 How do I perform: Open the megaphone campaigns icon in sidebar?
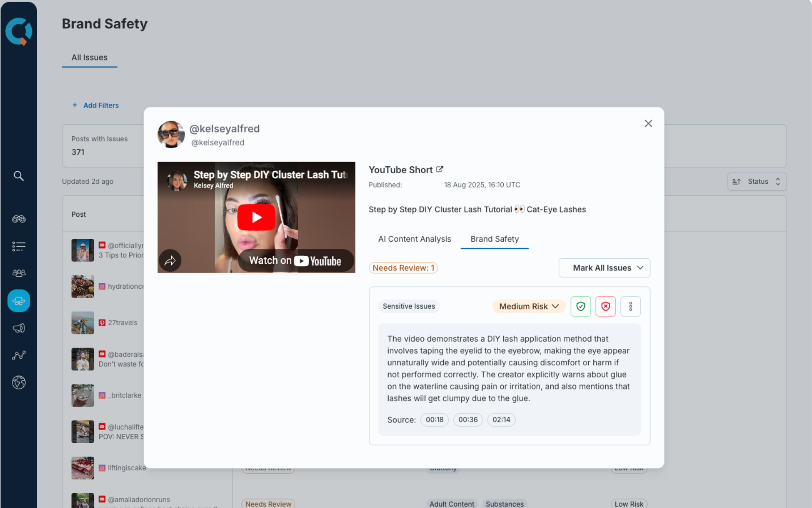(19, 328)
